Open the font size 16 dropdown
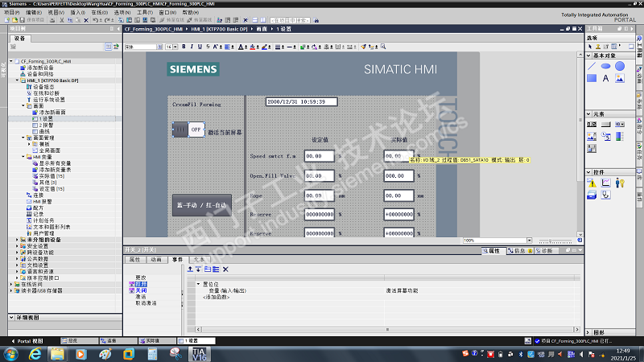 click(175, 47)
